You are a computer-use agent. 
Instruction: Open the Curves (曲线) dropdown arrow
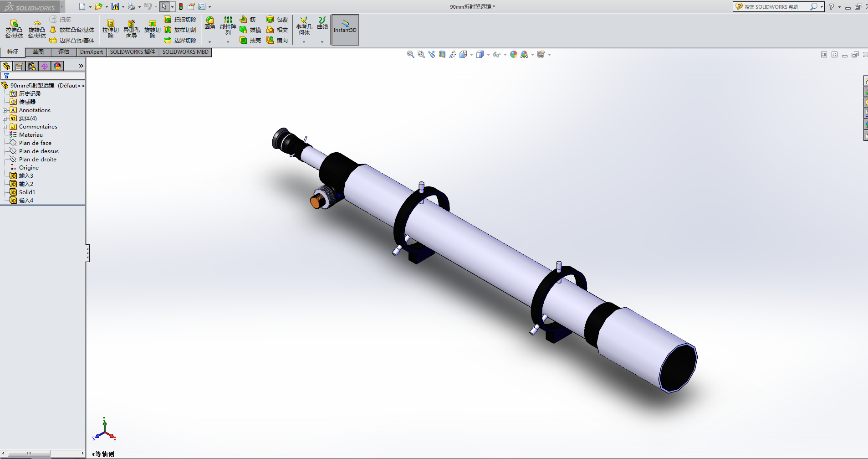pyautogui.click(x=322, y=42)
